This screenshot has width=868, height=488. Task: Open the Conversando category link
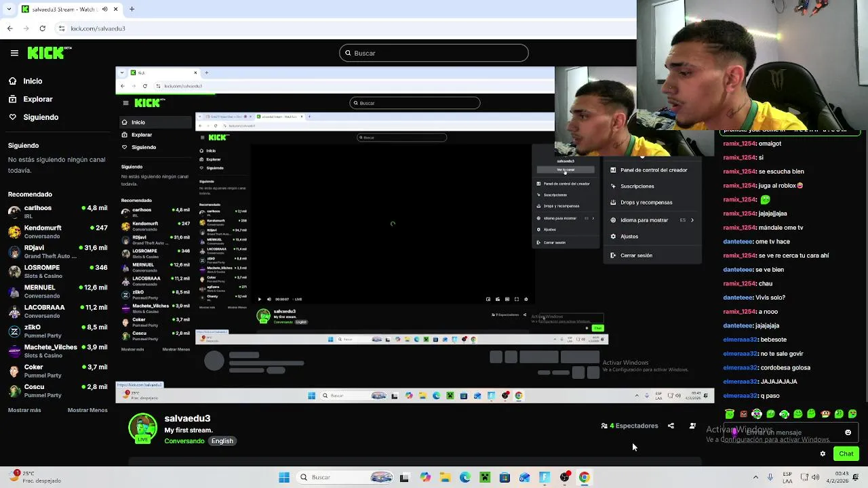pyautogui.click(x=184, y=441)
